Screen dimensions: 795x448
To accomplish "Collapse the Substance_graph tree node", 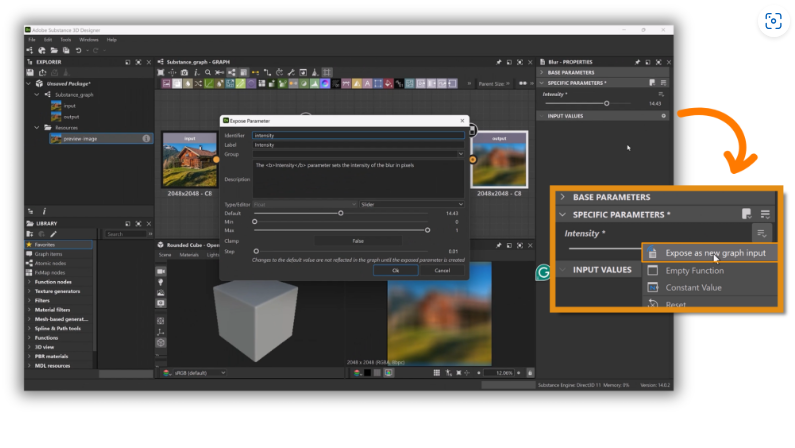I will click(37, 95).
